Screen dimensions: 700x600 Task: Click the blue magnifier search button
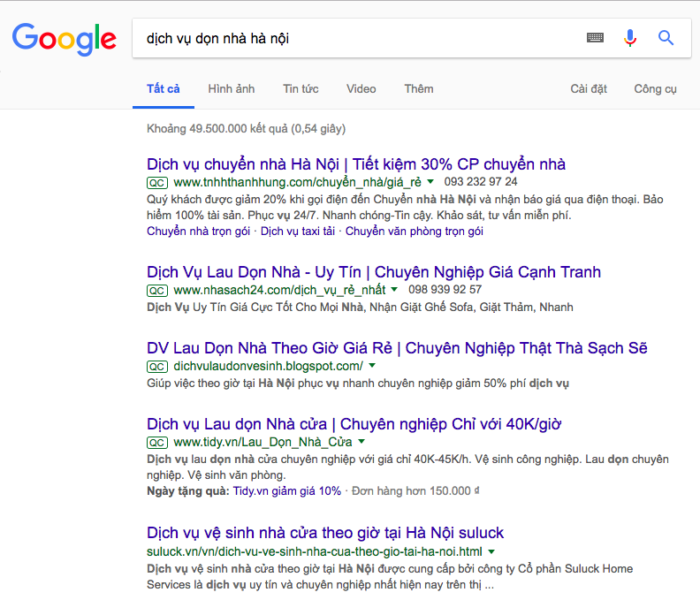[x=666, y=38]
